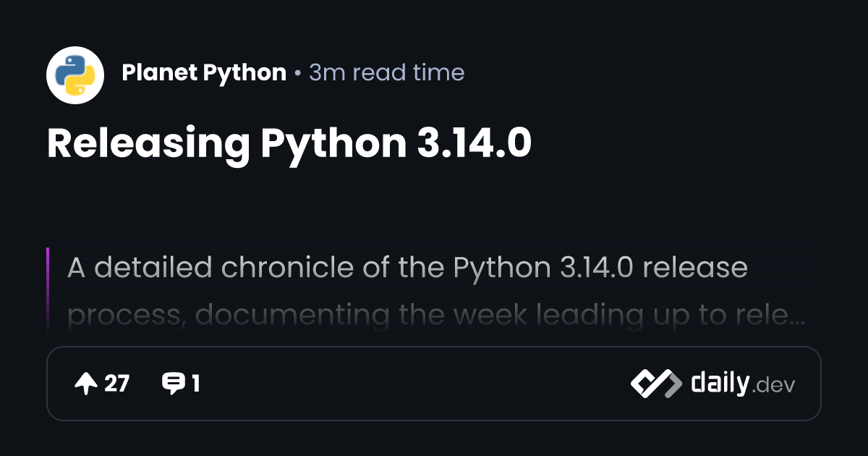The height and width of the screenshot is (456, 868).
Task: Open the Planet Python source page
Action: click(x=204, y=73)
